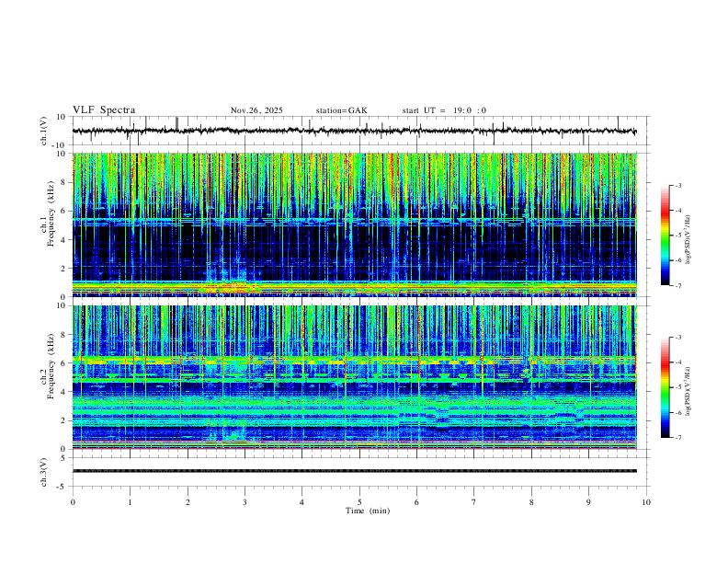
Task: Click the time axis tick label "2"
Action: click(x=188, y=502)
